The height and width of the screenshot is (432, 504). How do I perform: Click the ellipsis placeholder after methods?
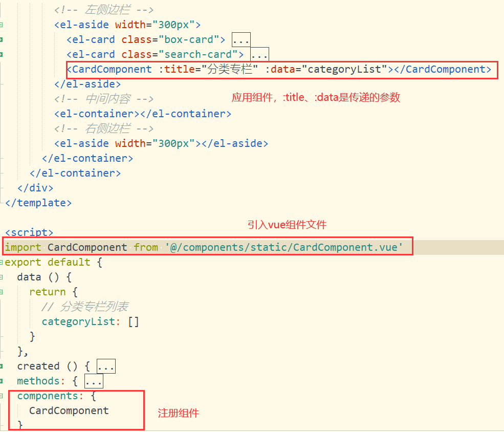click(x=94, y=381)
